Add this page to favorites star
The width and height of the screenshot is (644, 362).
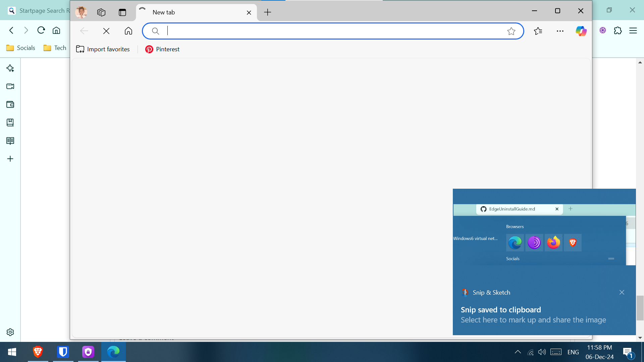(x=511, y=31)
